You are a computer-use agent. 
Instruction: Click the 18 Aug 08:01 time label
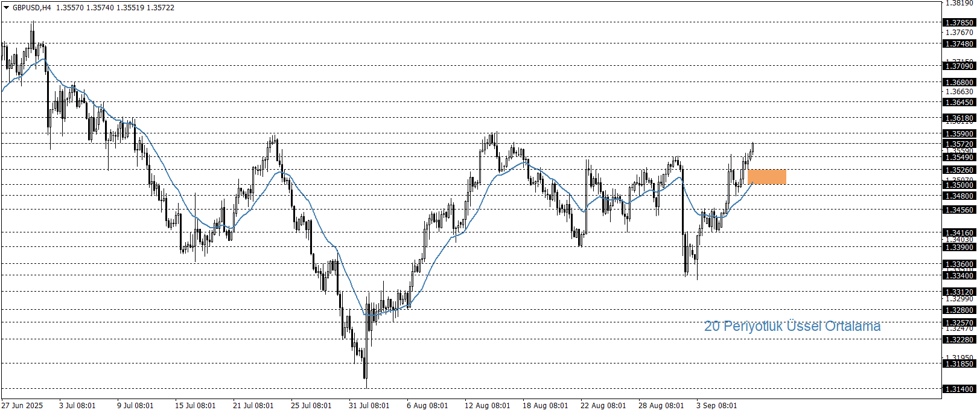coord(545,405)
